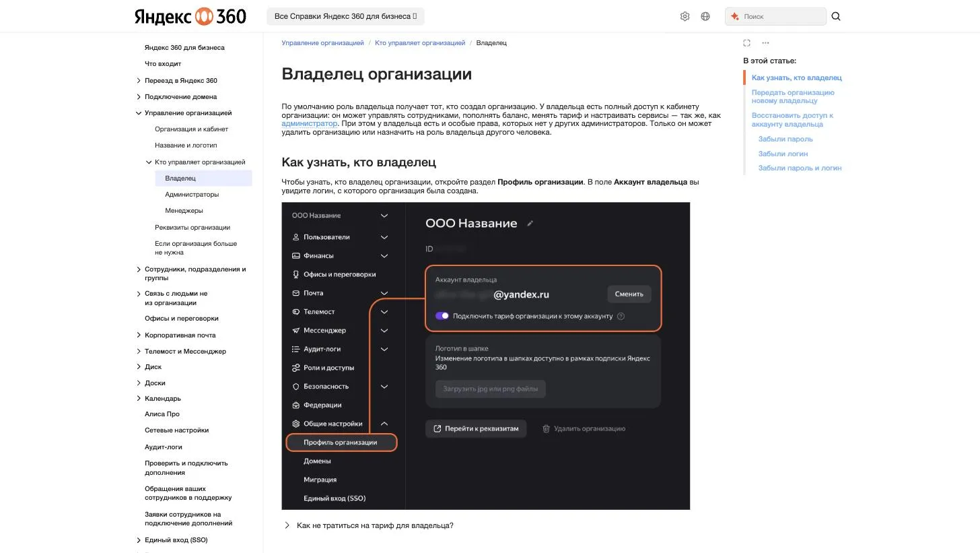Open settings gear icon in header
Viewport: 980px width, 553px height.
point(685,16)
